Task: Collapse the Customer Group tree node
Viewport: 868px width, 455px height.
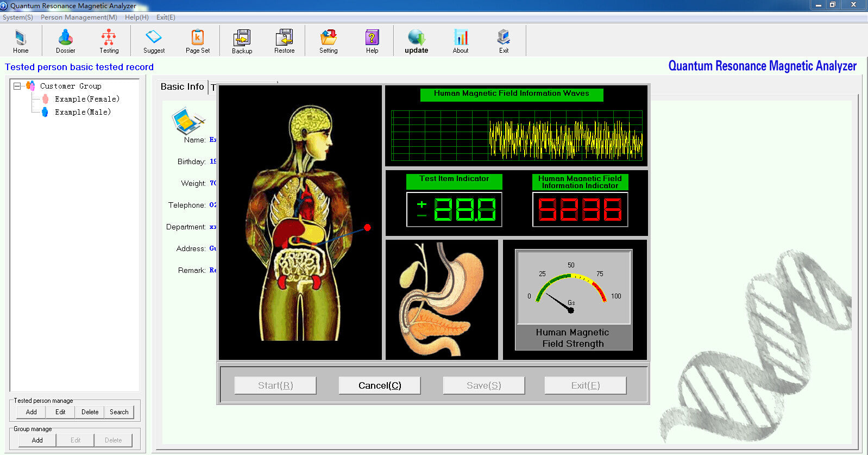Action: click(17, 86)
